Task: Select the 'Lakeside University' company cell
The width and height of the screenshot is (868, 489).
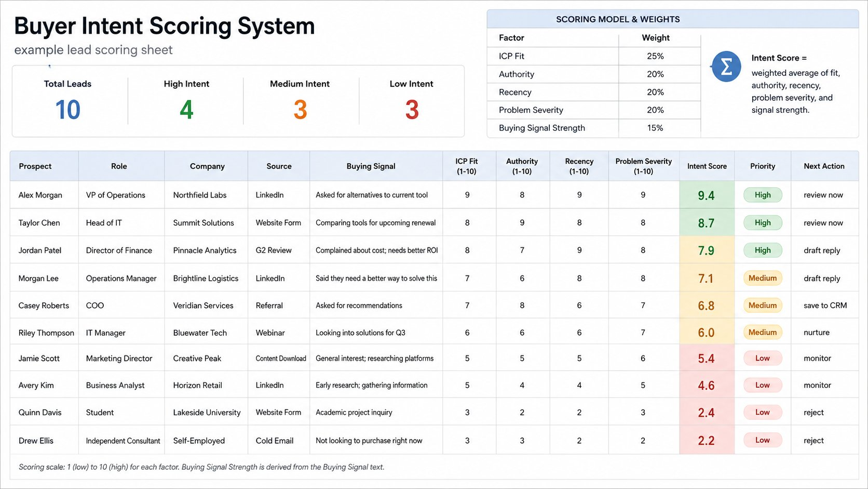Action: click(x=207, y=412)
